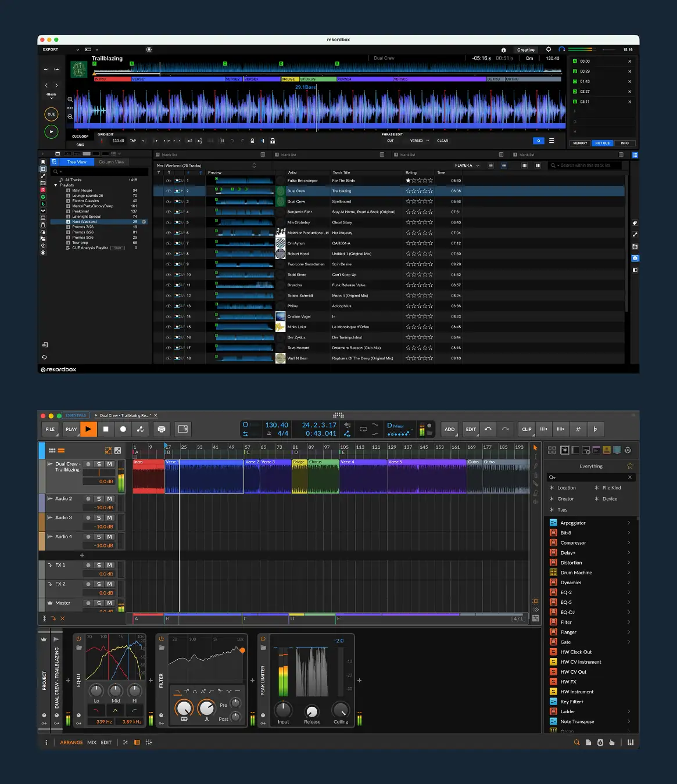Switch to the MIX view in Bitwig
The height and width of the screenshot is (784, 677).
(92, 742)
